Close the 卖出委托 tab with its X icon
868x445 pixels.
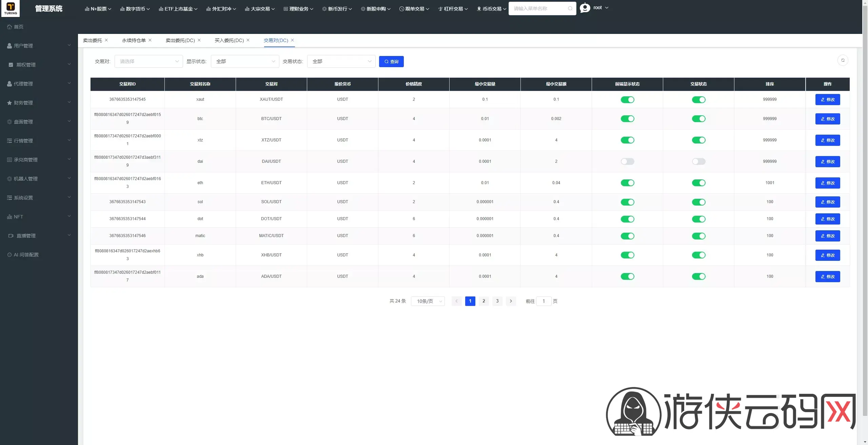coord(106,40)
